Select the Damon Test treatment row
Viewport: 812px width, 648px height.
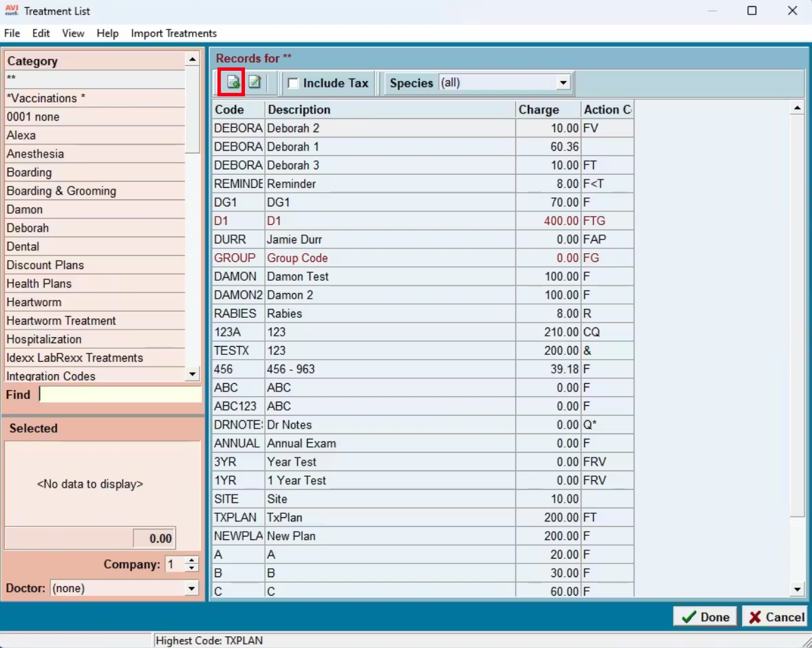click(423, 277)
